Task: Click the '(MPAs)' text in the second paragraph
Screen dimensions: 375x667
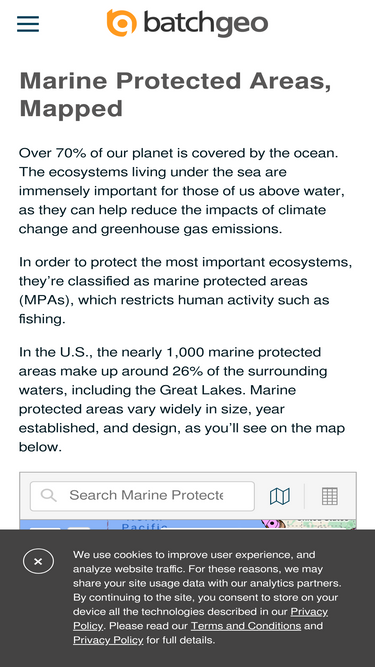Action: [x=46, y=300]
